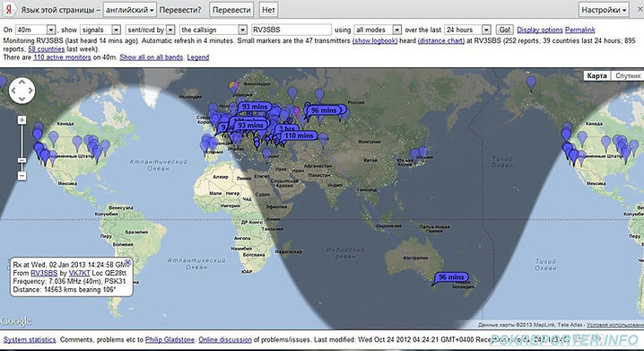The width and height of the screenshot is (644, 351).
Task: Click the Google logo on the map
Action: tap(15, 321)
